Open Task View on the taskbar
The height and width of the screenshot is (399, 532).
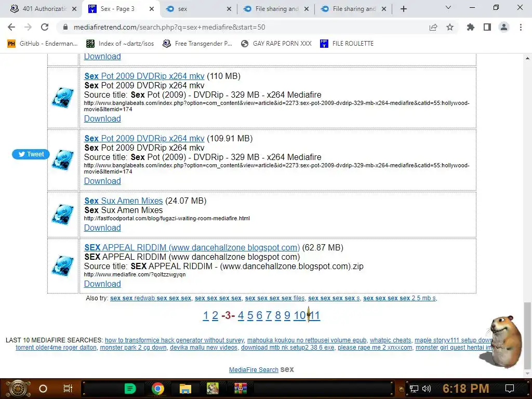(68, 389)
